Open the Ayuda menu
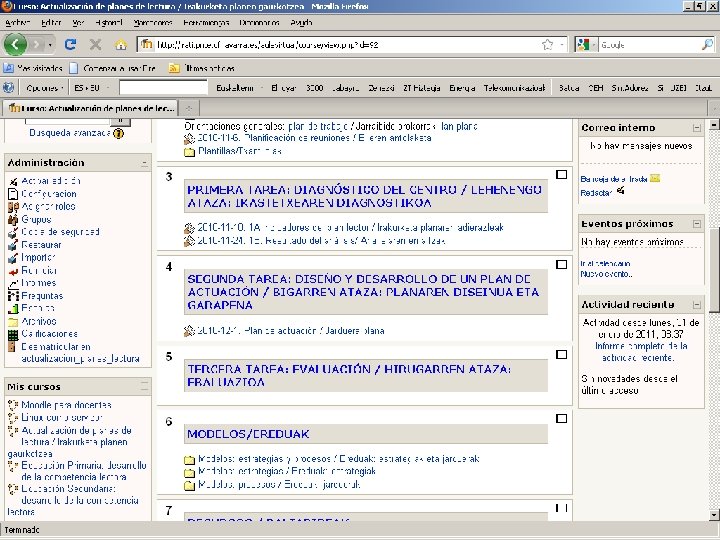Image resolution: width=720 pixels, height=540 pixels. point(301,22)
